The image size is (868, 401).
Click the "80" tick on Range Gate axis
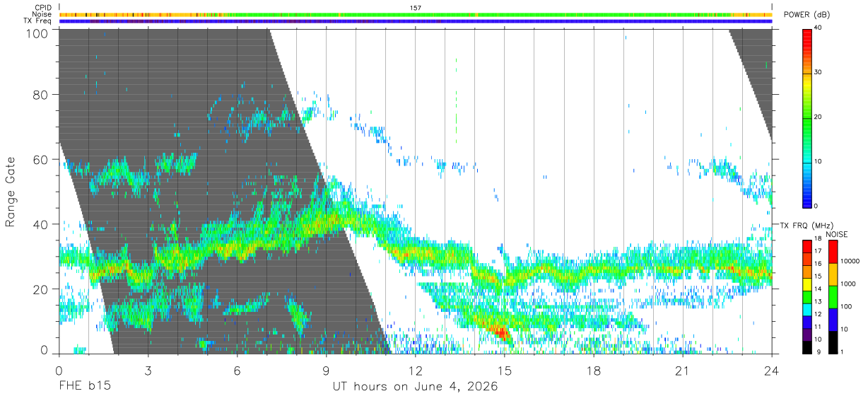(x=42, y=94)
